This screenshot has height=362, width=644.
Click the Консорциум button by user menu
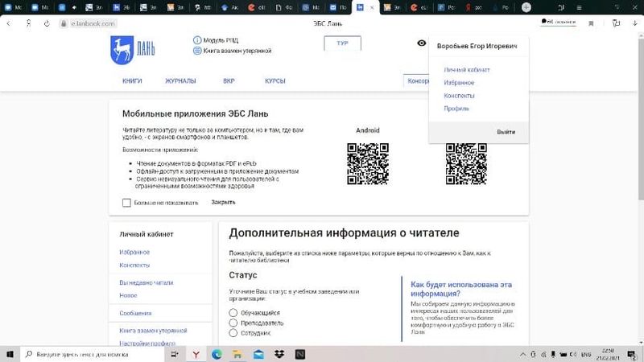click(416, 81)
